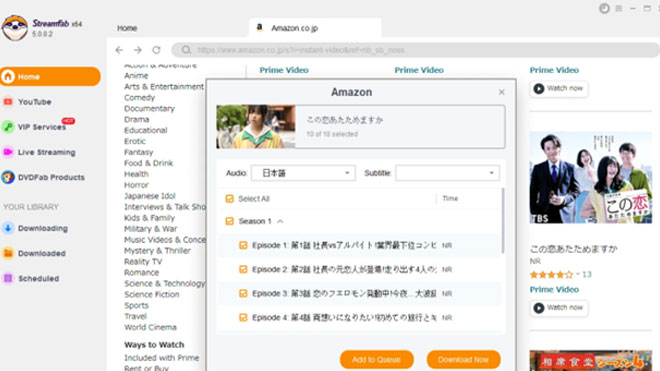The image size is (660, 371).
Task: Toggle the Select All checkbox
Action: click(x=229, y=199)
